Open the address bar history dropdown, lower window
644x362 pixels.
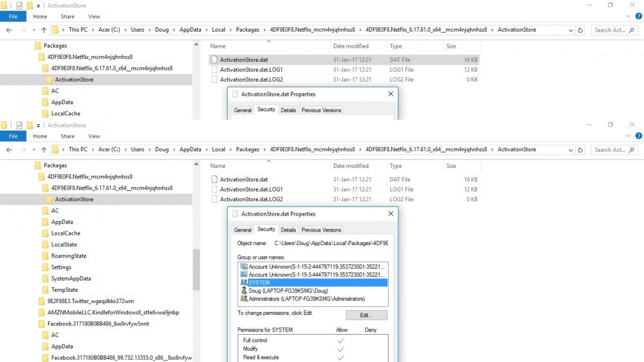570,150
